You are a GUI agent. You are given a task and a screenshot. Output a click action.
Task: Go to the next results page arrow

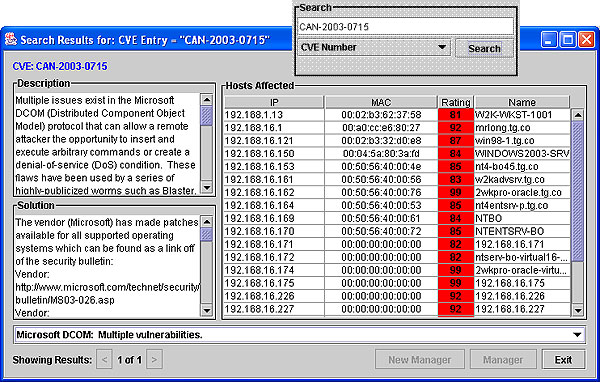(x=154, y=359)
